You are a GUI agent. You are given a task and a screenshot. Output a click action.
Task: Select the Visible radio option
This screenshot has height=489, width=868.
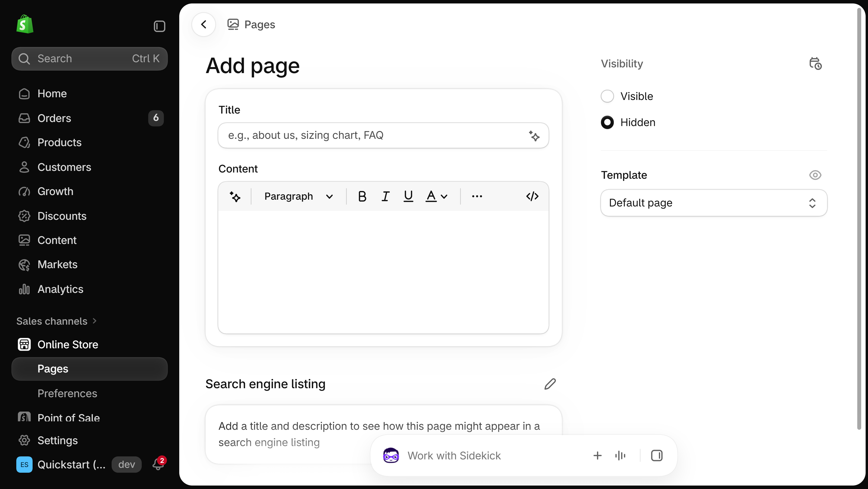(607, 96)
